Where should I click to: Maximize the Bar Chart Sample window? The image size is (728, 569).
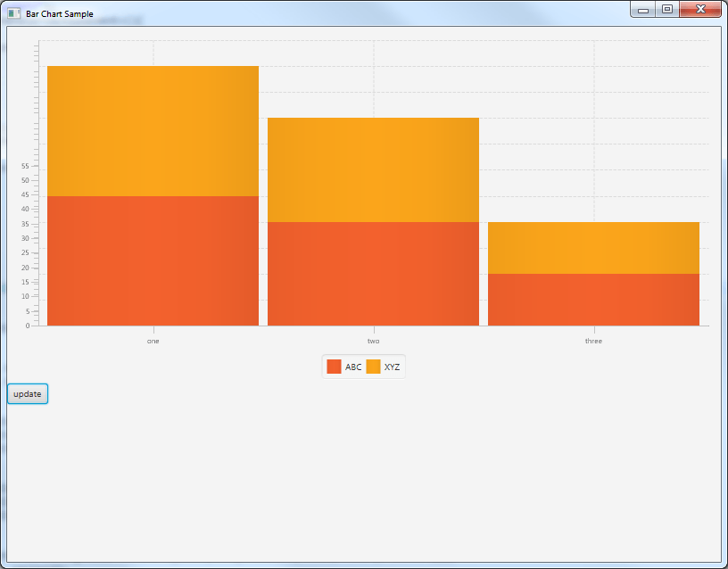point(666,10)
